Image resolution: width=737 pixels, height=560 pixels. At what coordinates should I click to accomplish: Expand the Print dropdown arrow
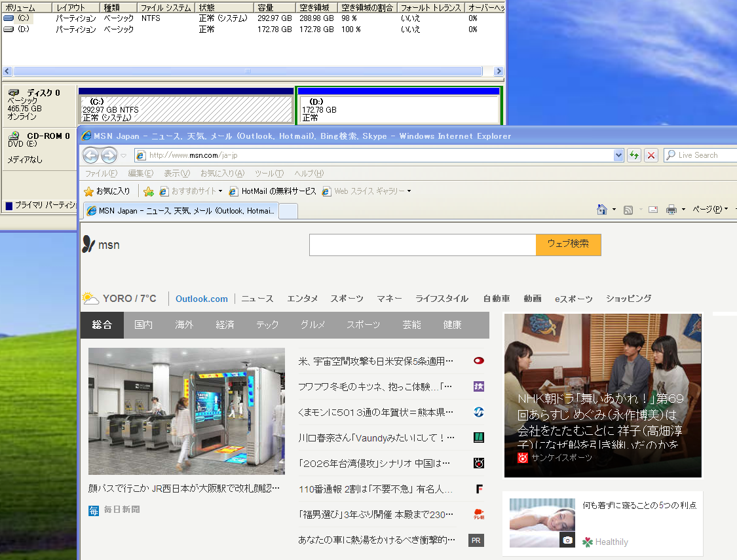pos(683,210)
